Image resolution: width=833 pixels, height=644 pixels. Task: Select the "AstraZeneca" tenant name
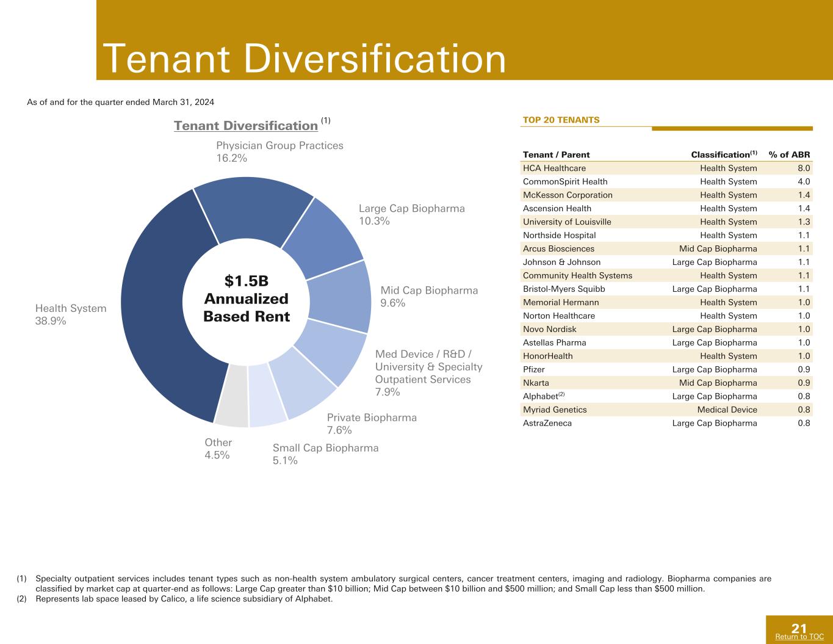(547, 423)
